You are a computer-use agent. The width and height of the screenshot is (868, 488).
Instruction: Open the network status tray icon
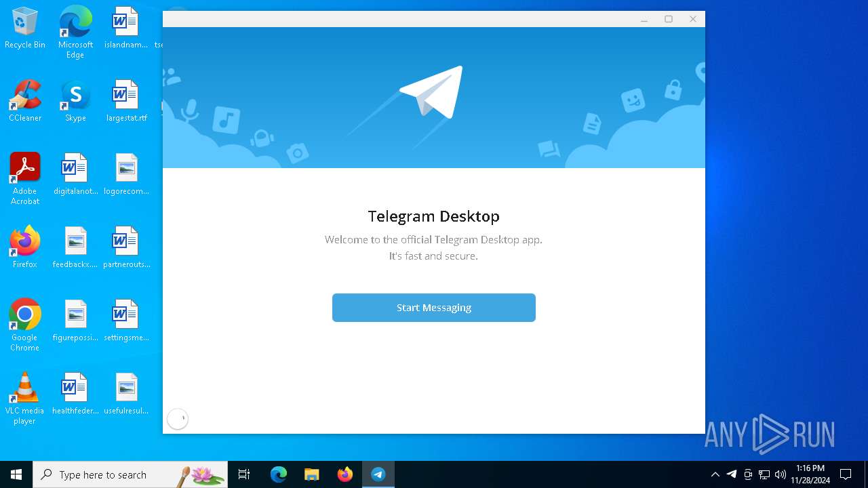(x=764, y=474)
